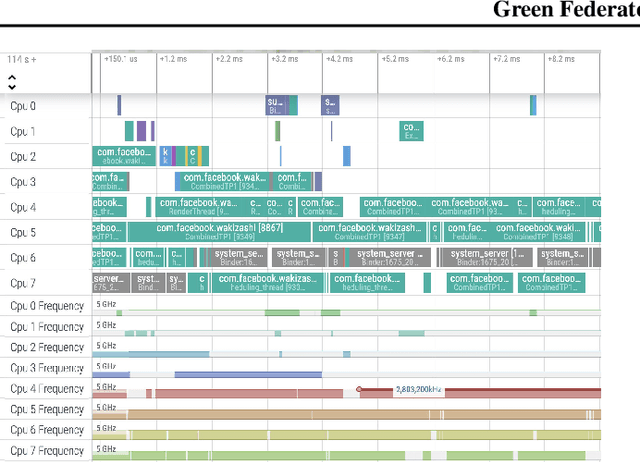This screenshot has height=462, width=640.
Task: Select the Cpu 0 Frequency track label
Action: point(46,305)
